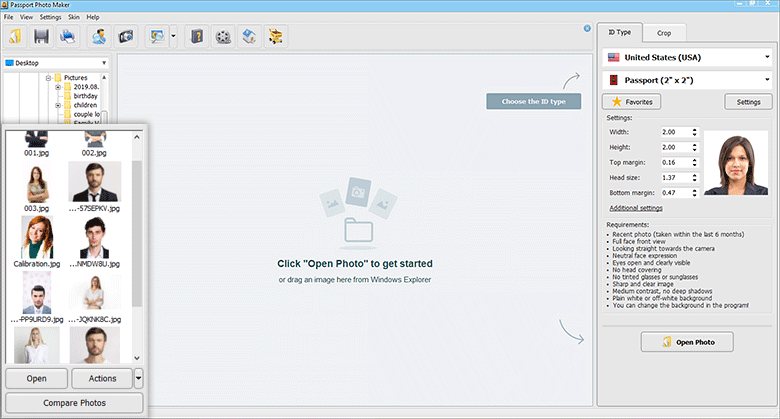Open the Skin menu
780x419 pixels.
[74, 17]
